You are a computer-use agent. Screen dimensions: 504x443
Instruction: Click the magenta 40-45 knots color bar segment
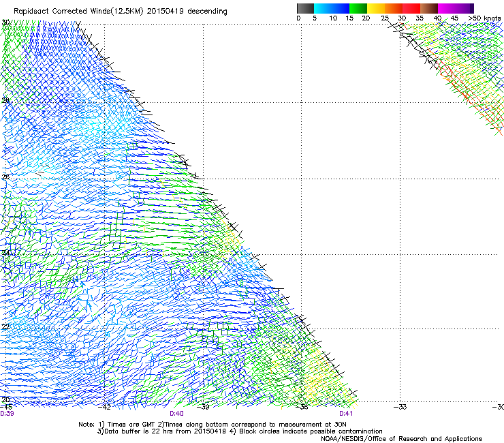pos(447,8)
